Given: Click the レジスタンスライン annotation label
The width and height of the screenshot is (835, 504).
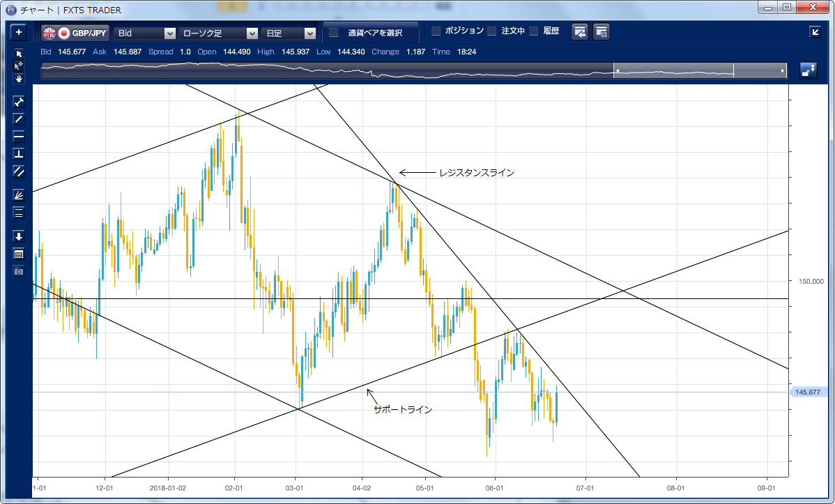Looking at the screenshot, I should (x=477, y=173).
